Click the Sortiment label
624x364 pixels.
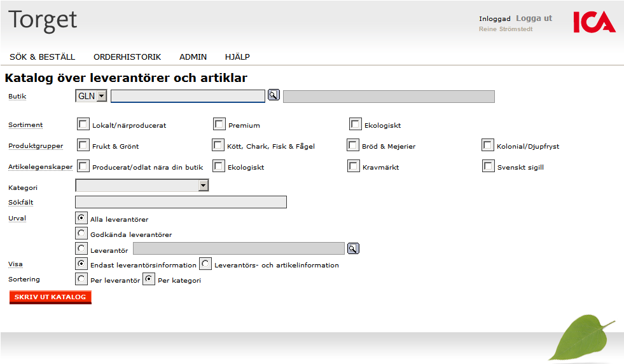25,125
